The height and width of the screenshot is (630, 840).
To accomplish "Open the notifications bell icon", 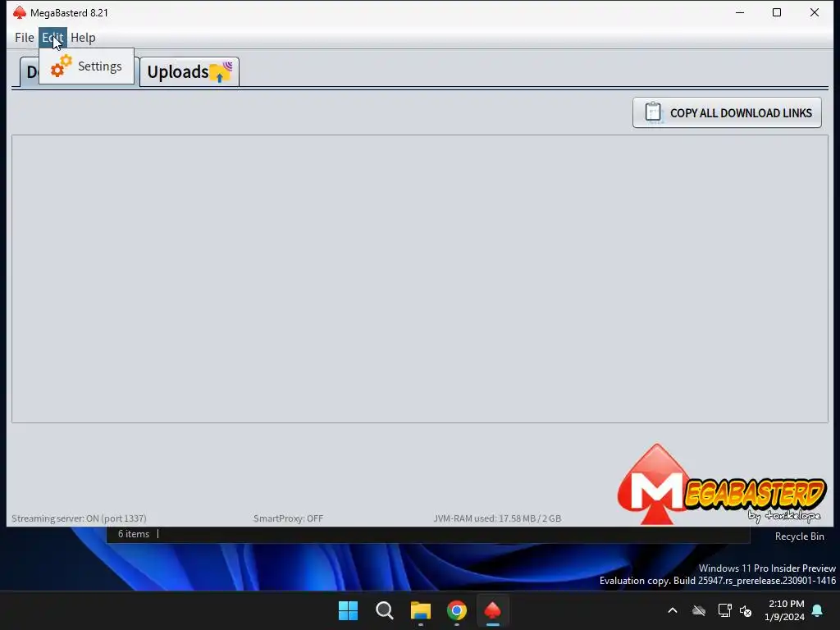I will [818, 610].
